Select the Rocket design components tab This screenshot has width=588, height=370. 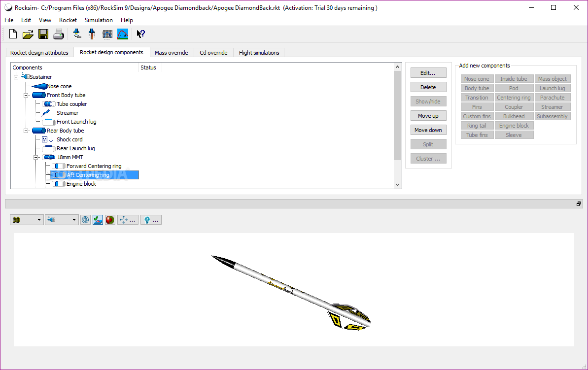(x=111, y=53)
